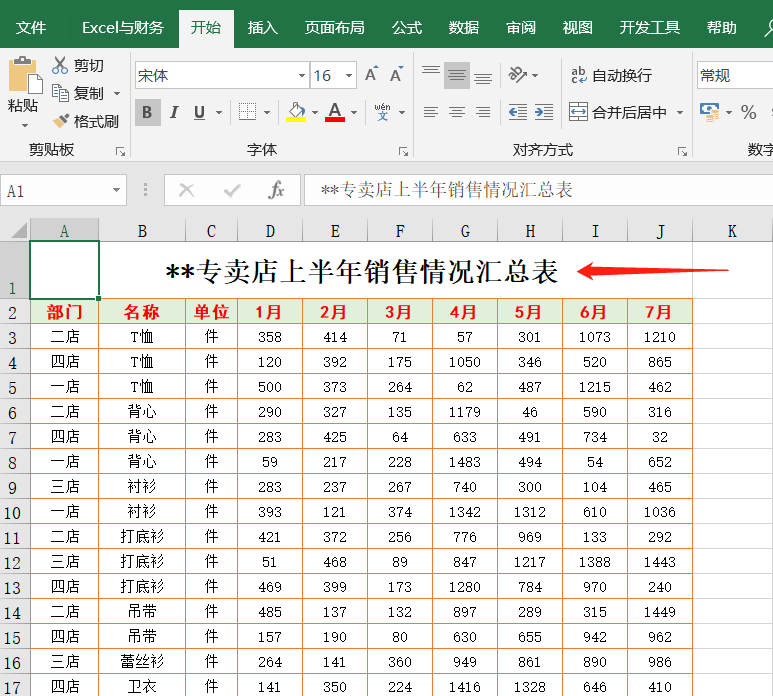This screenshot has height=696, width=773.
Task: Open the 开发工具 developer tab
Action: pyautogui.click(x=649, y=28)
